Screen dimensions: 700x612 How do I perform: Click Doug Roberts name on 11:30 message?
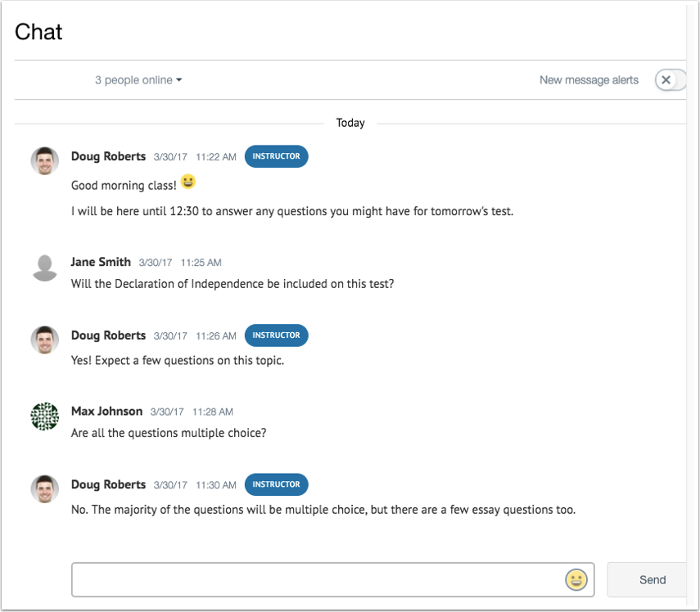(x=109, y=484)
